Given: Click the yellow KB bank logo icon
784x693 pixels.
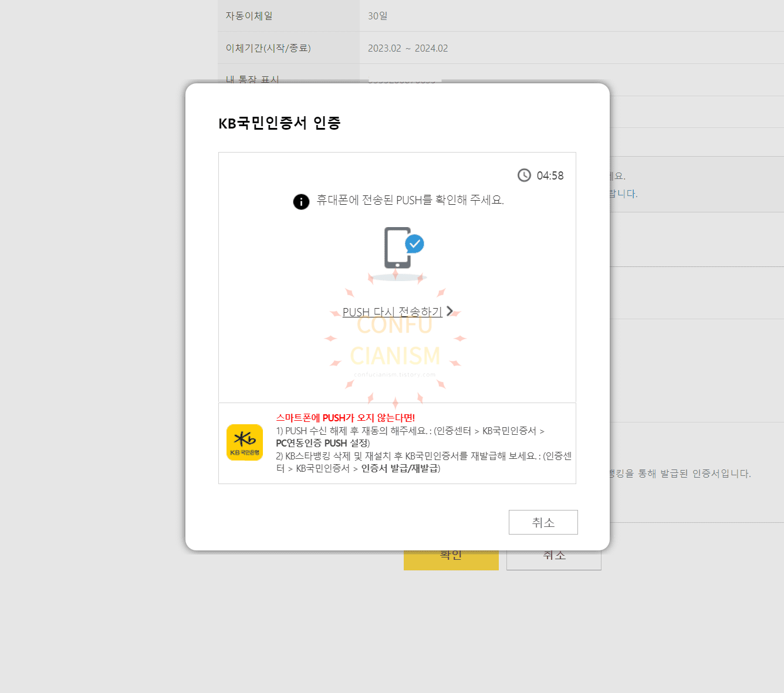Looking at the screenshot, I should (245, 442).
